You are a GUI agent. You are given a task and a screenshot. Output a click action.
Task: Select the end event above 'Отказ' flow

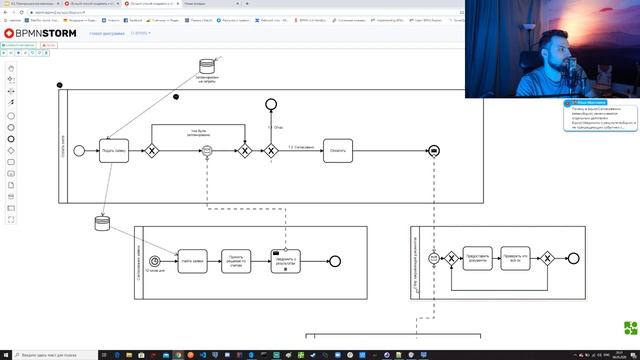271,104
